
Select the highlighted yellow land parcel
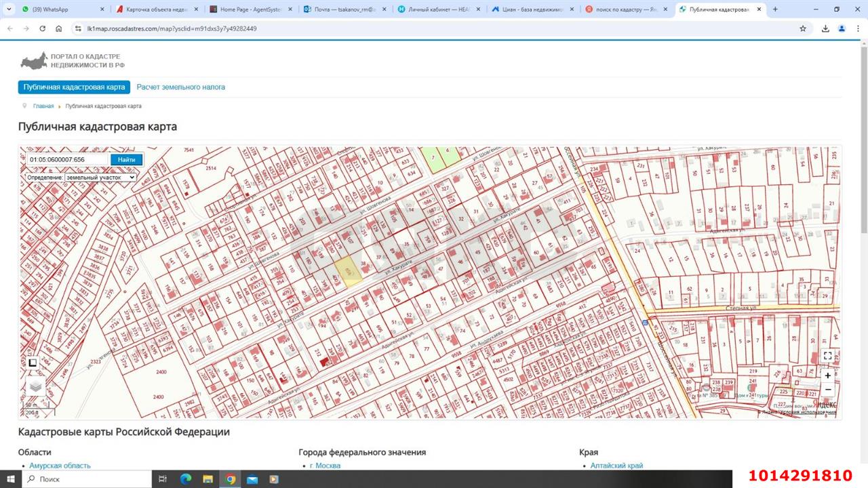click(x=349, y=272)
